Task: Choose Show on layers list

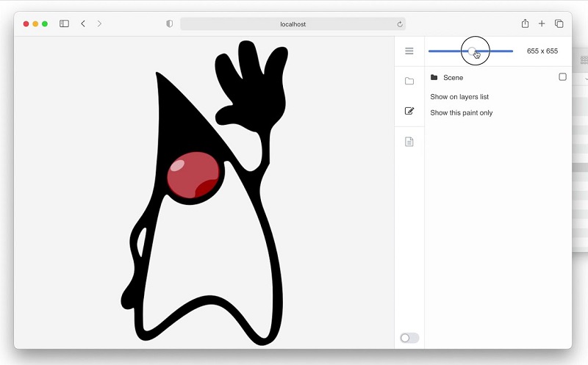Action: pos(459,97)
